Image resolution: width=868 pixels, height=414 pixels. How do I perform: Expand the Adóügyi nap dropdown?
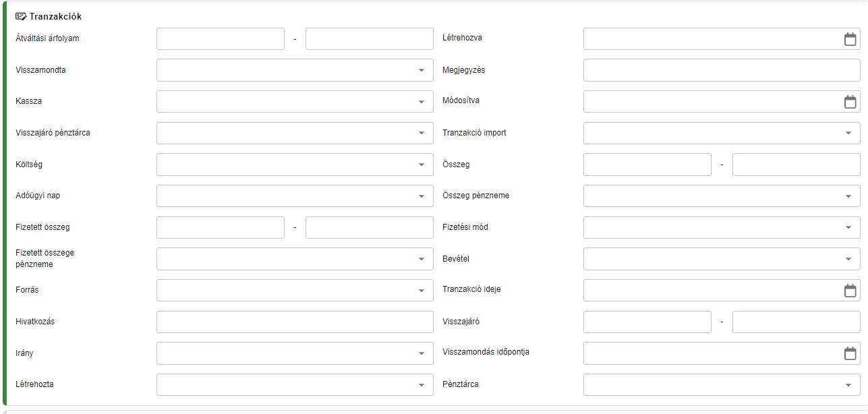coord(295,196)
